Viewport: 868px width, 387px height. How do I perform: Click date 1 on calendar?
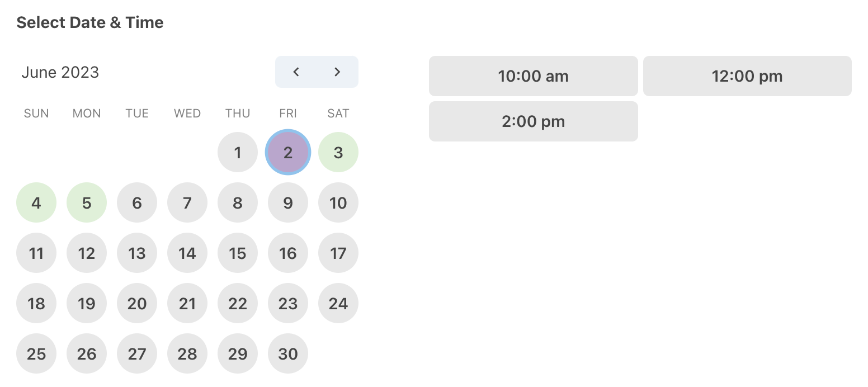238,152
